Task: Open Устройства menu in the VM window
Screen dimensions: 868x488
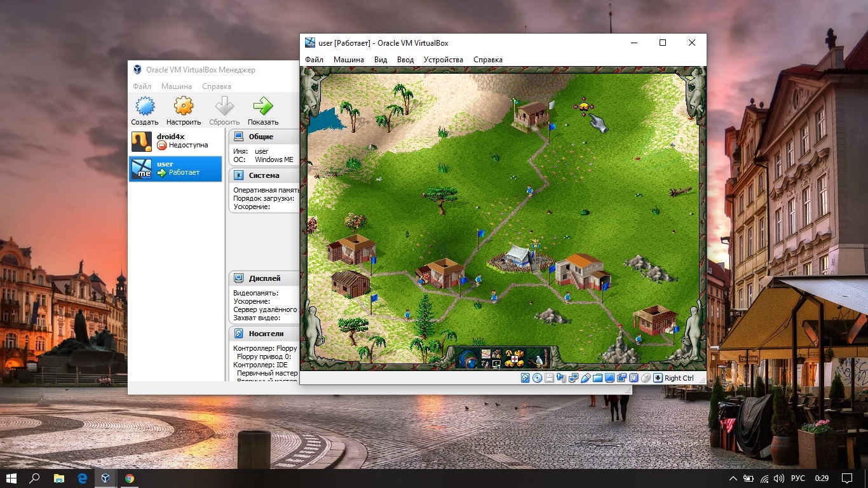Action: point(444,60)
